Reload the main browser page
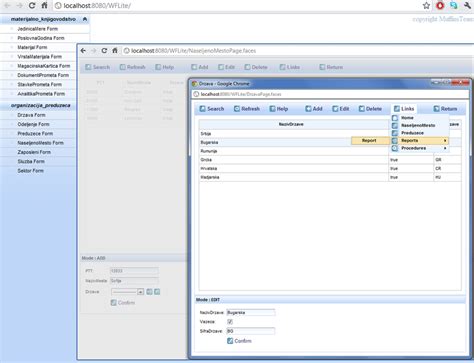474x363 pixels. point(32,5)
